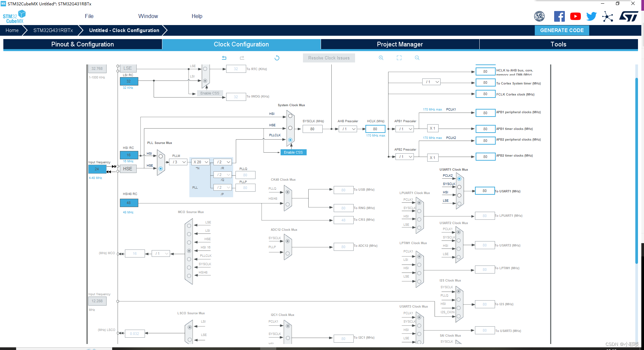Click the ST logo icon
Viewport: 644px width, 350px height.
629,16
